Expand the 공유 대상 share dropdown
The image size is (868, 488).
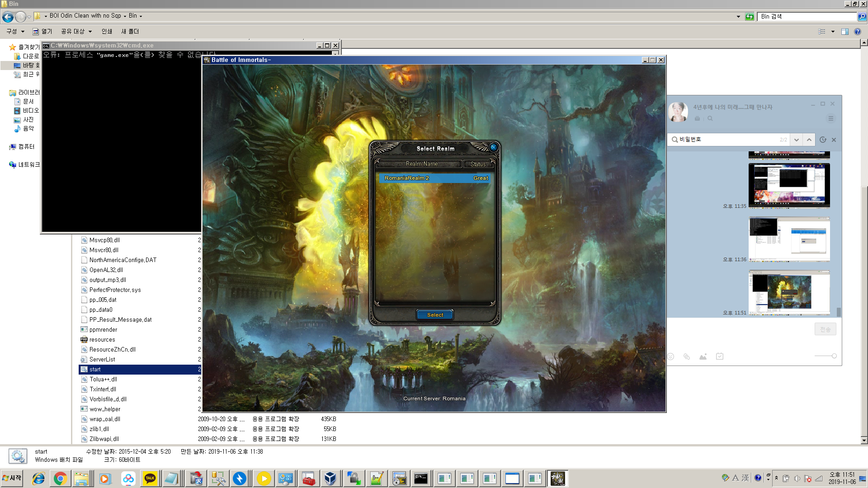76,32
